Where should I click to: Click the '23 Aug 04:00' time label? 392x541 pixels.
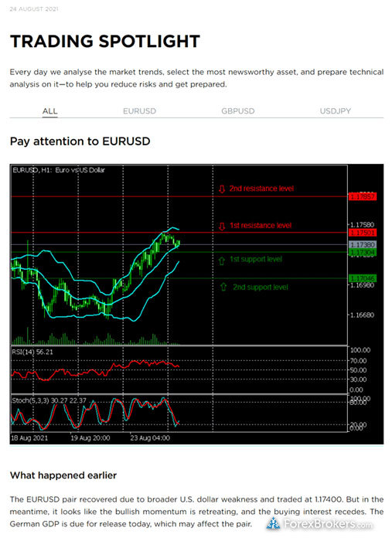click(x=150, y=438)
